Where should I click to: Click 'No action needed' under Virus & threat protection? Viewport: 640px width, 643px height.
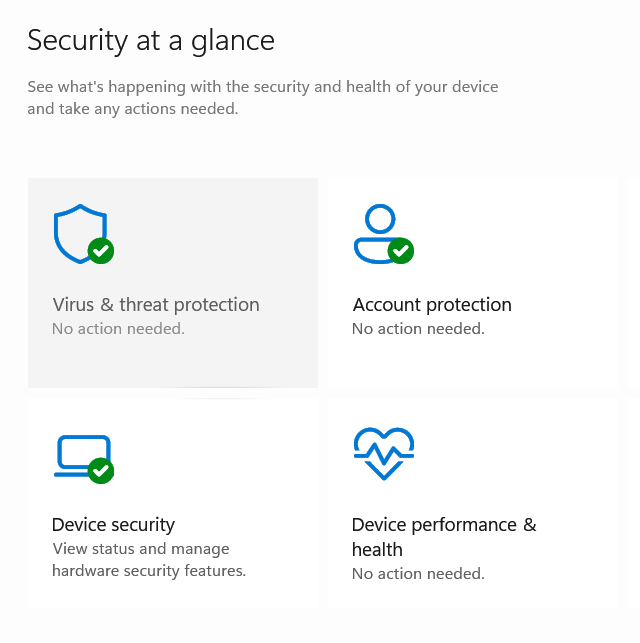point(118,328)
